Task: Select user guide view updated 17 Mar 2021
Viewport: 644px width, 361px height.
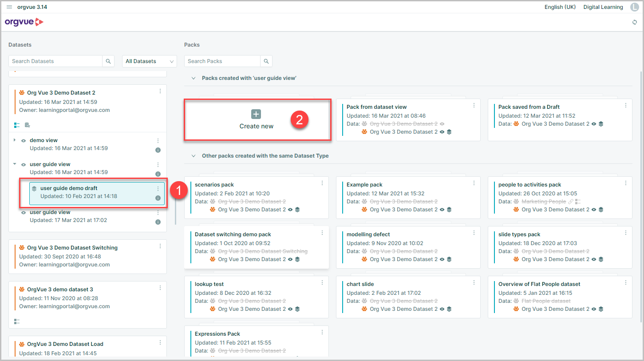Action: click(x=88, y=216)
